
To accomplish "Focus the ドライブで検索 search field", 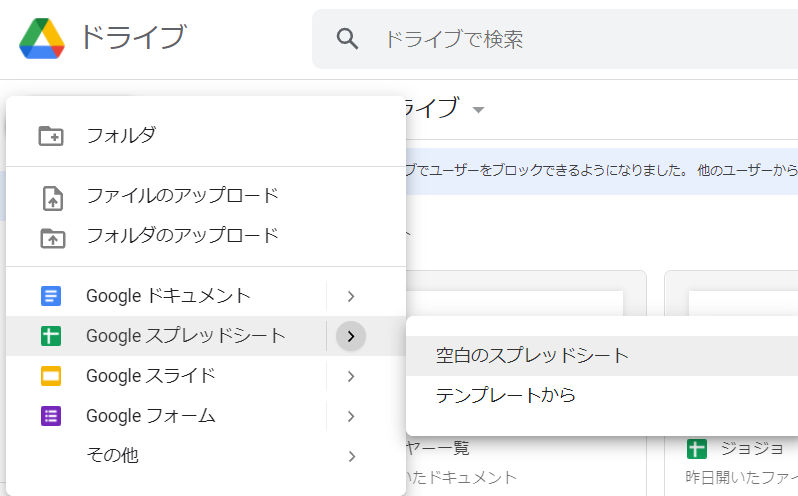I will tap(555, 39).
